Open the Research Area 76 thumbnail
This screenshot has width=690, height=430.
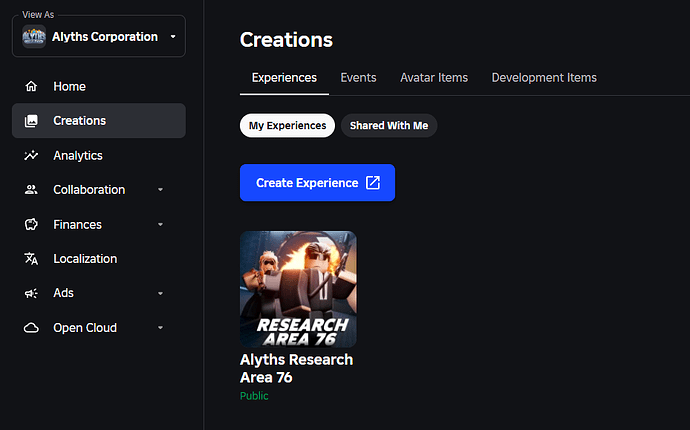tap(298, 289)
